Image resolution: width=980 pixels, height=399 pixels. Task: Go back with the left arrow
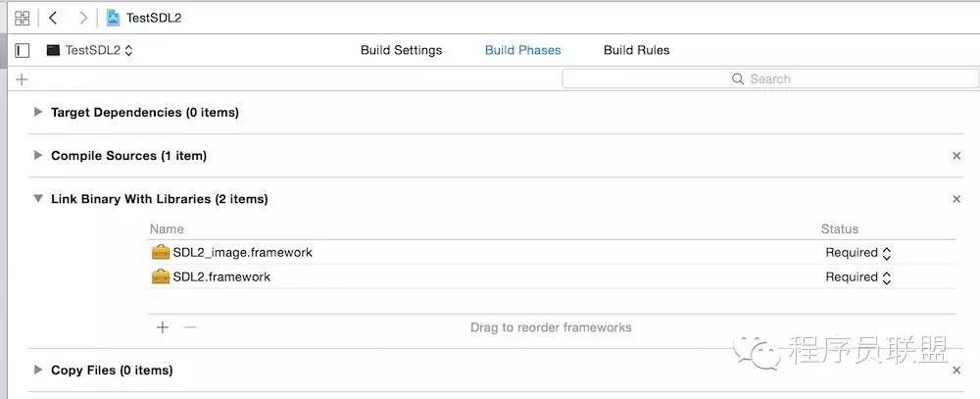coord(53,18)
